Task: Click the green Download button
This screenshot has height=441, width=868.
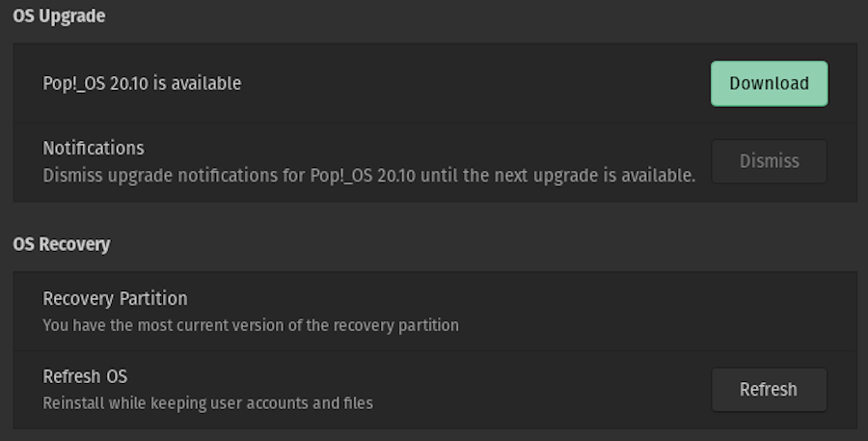Action: tap(769, 84)
